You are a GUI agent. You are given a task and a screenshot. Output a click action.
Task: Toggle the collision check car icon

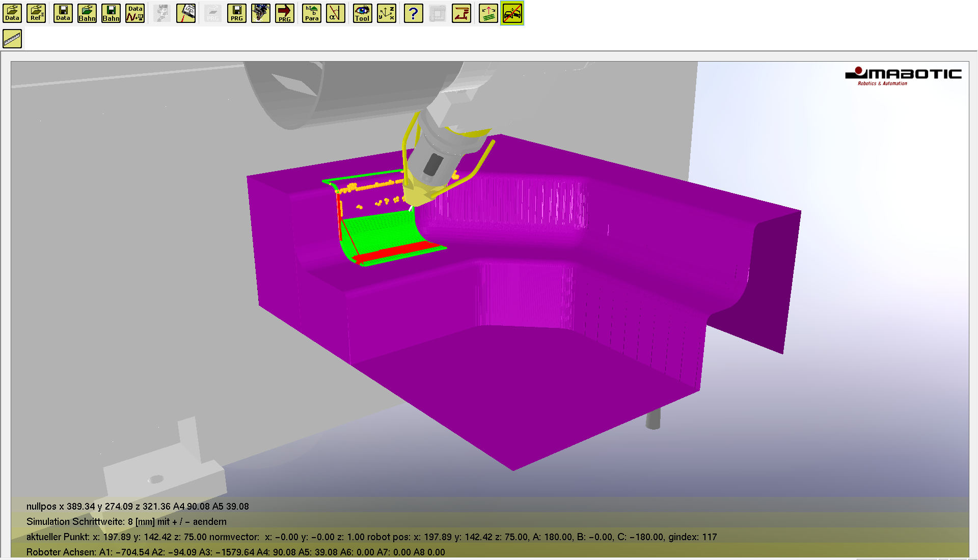(512, 13)
